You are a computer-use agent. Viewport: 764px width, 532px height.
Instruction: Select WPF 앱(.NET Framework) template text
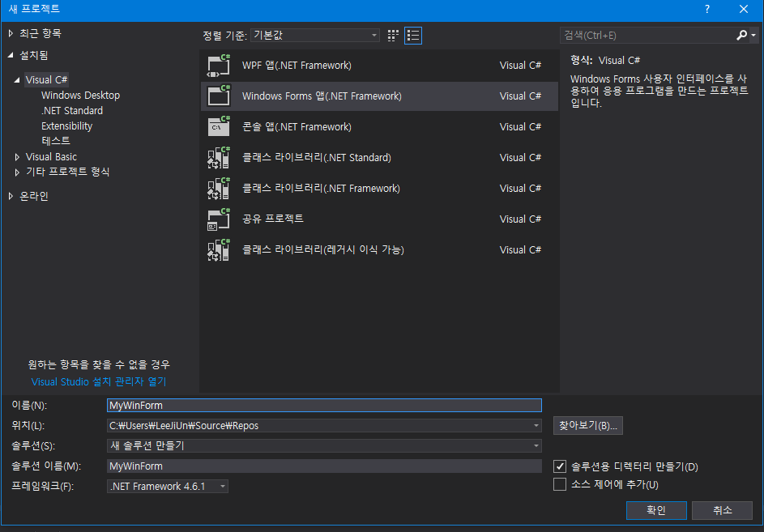[x=297, y=66]
